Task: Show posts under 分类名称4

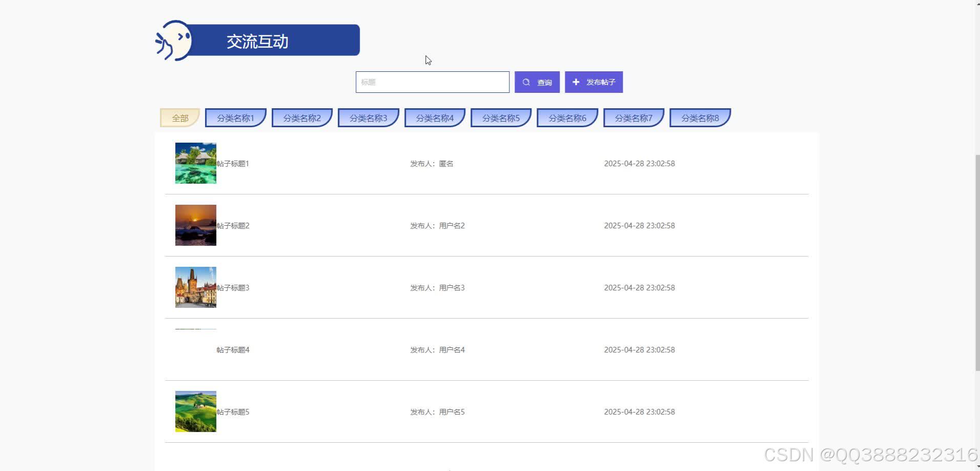Action: (x=435, y=118)
